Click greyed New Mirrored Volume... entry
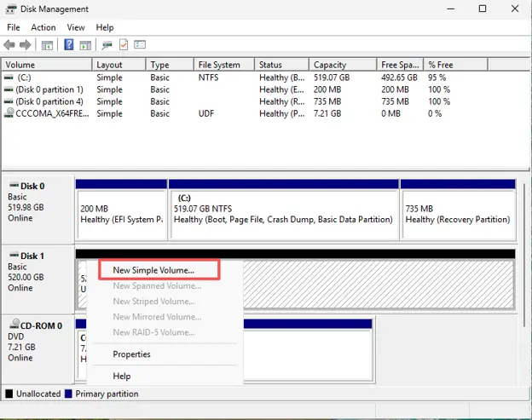Viewport: 532px width, 420px height. point(157,317)
